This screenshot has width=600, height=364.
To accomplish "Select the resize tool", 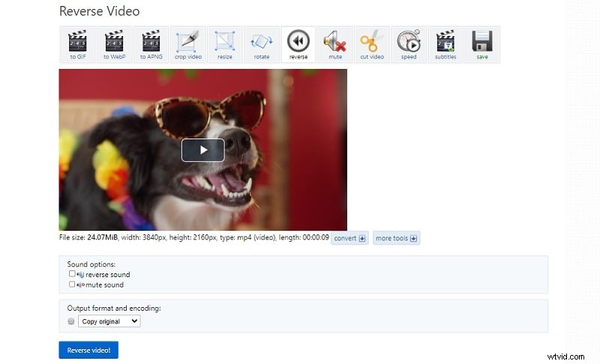I will (x=224, y=44).
